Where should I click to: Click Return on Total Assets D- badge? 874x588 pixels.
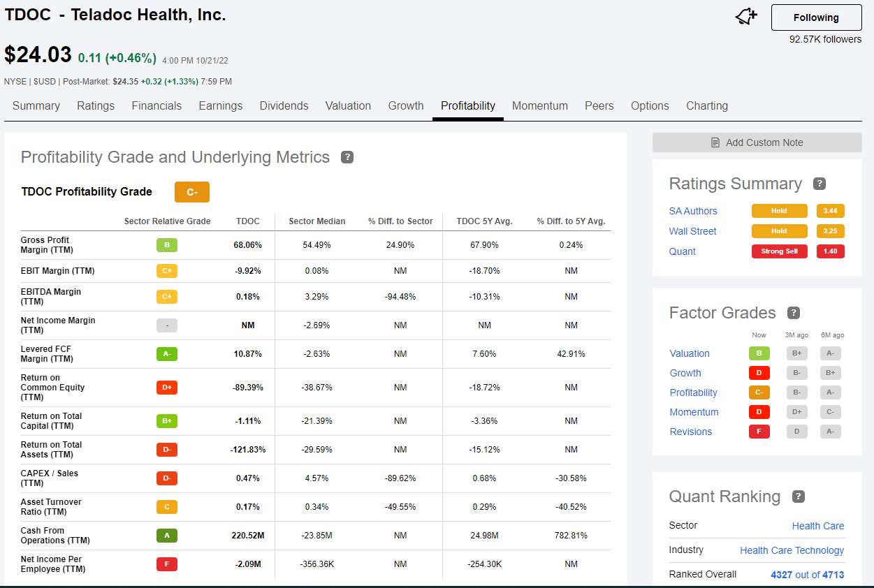[167, 450]
